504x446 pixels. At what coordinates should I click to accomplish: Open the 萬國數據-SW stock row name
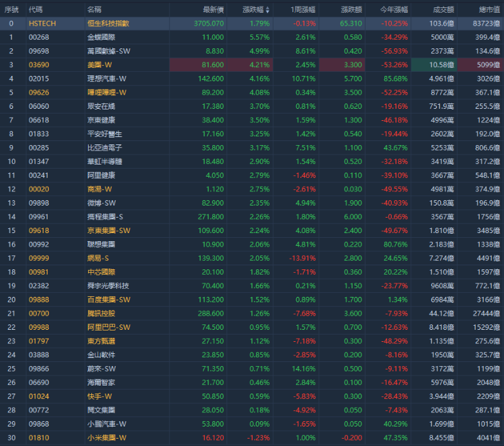[109, 51]
